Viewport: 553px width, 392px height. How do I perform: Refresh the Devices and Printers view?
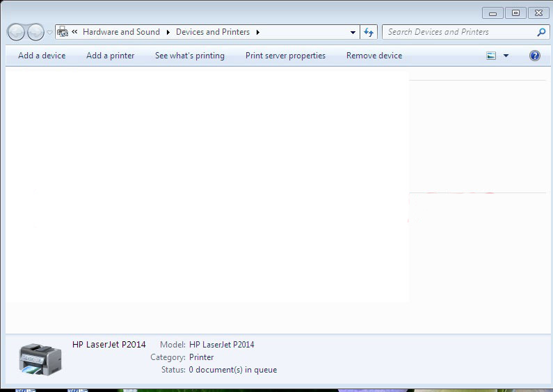click(x=369, y=32)
